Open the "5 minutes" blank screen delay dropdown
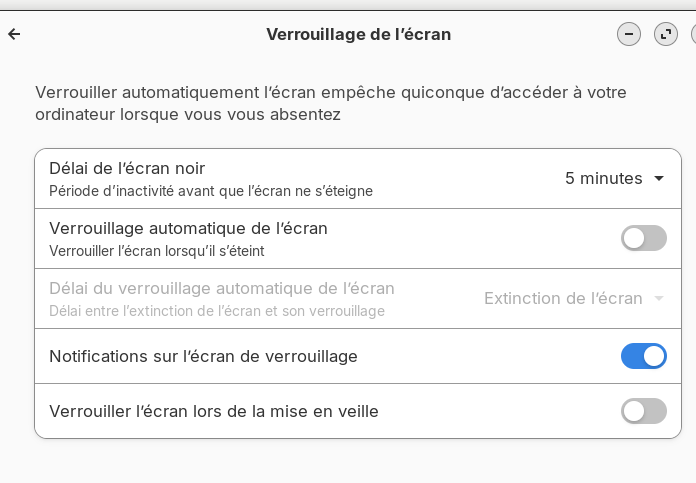 click(x=604, y=179)
